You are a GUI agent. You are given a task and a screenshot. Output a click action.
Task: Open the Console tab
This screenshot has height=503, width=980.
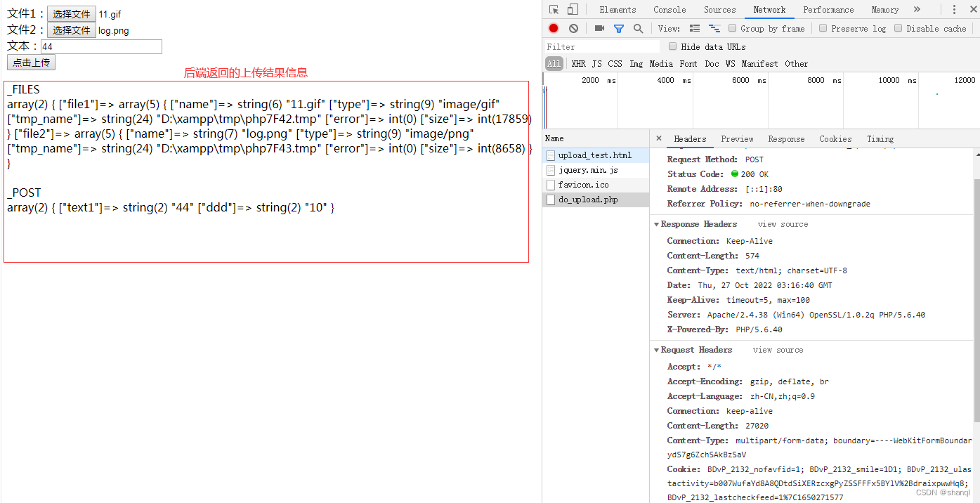click(669, 10)
